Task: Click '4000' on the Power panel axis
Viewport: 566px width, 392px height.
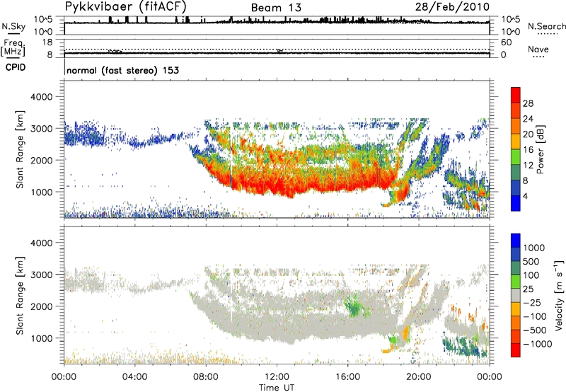Action: point(42,97)
